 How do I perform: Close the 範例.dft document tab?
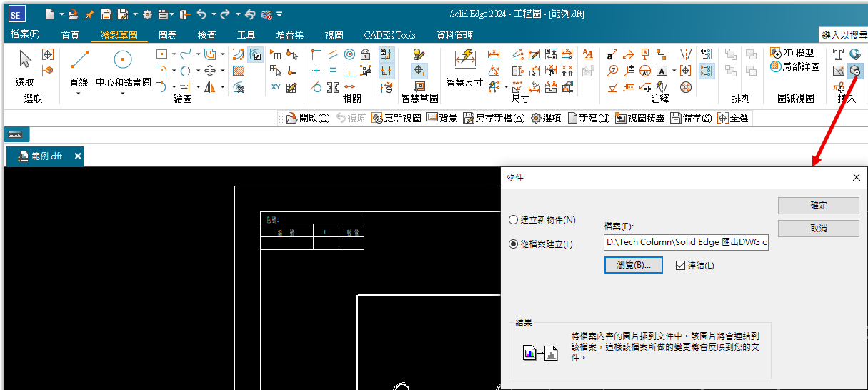point(78,156)
